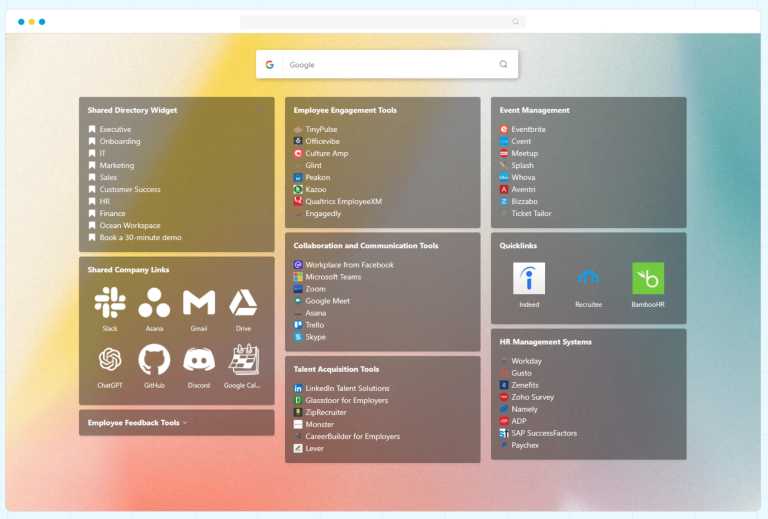The height and width of the screenshot is (519, 768).
Task: Open the BambooHR quicklink icon
Action: click(648, 278)
